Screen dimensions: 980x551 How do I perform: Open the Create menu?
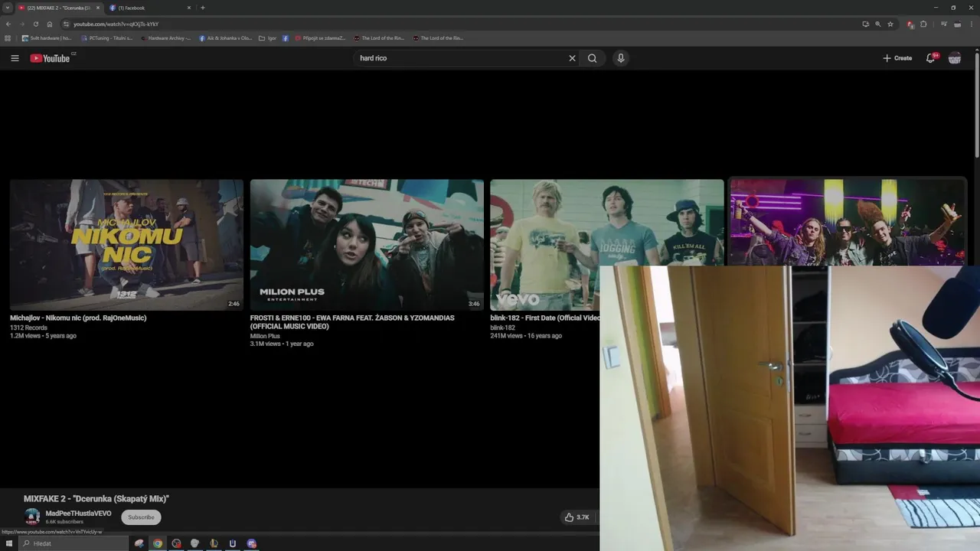(x=897, y=58)
